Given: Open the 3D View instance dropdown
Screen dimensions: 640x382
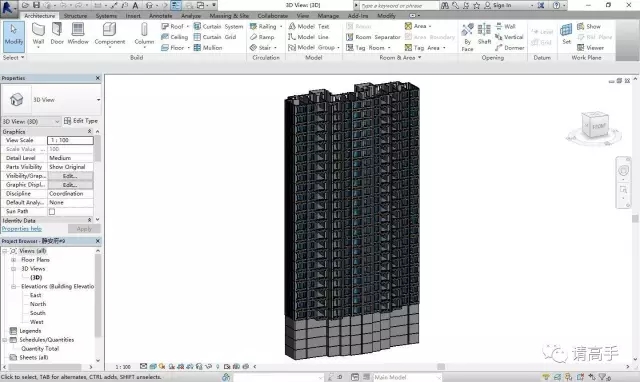Looking at the screenshot, I should pyautogui.click(x=31, y=121).
